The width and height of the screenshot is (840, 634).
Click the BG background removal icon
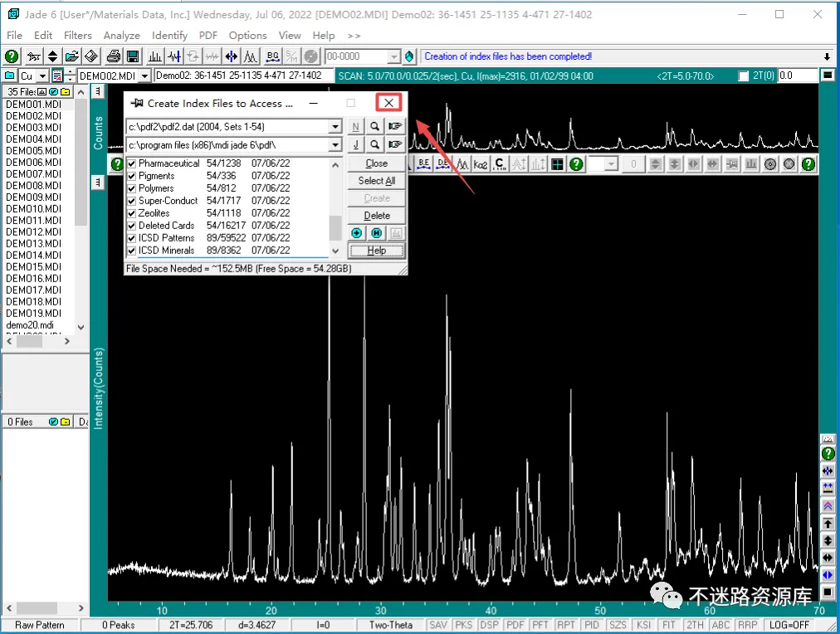point(273,56)
